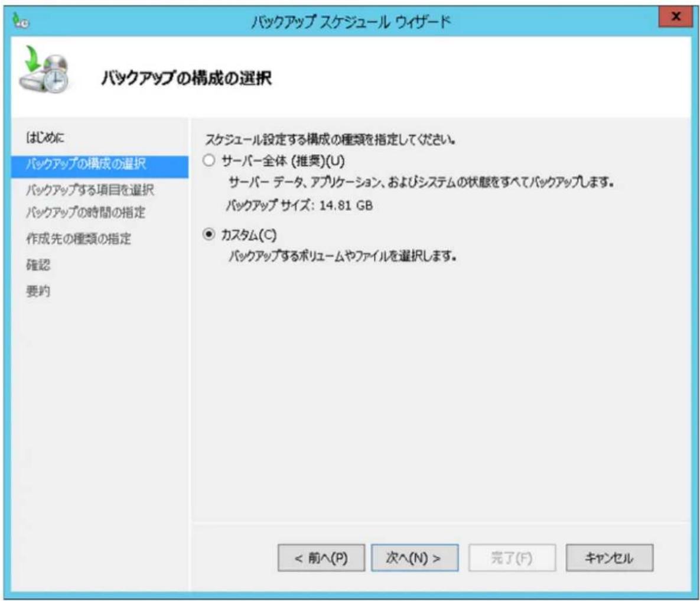700x601 pixels.
Task: Go to バックアップする項目を選択 step
Action: [x=90, y=190]
